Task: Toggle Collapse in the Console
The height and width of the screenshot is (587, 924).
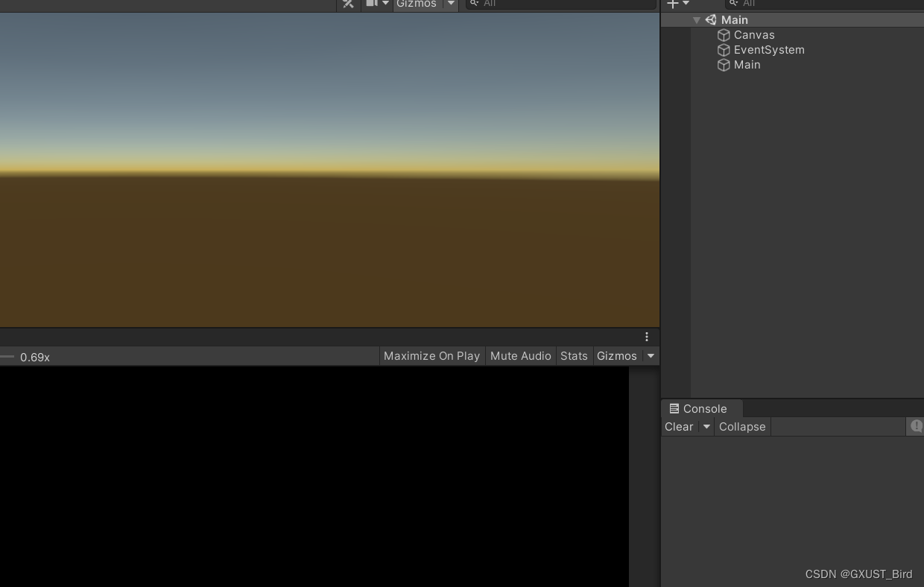Action: click(742, 426)
